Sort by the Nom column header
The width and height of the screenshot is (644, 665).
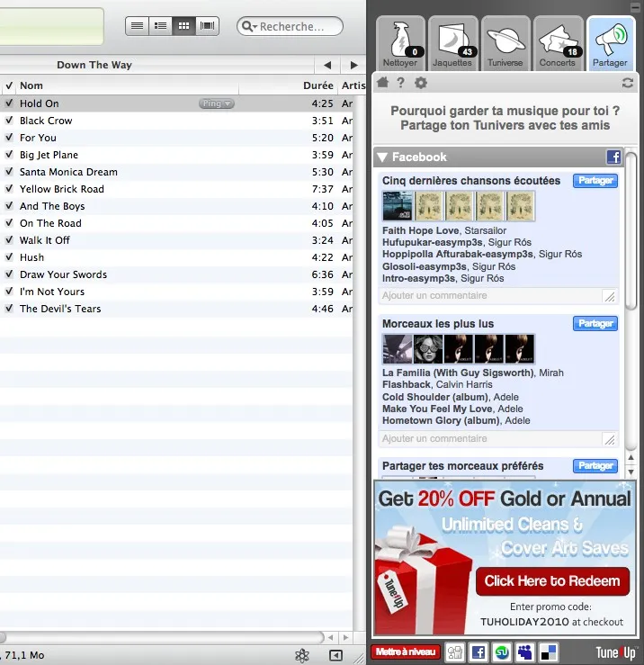click(x=127, y=85)
